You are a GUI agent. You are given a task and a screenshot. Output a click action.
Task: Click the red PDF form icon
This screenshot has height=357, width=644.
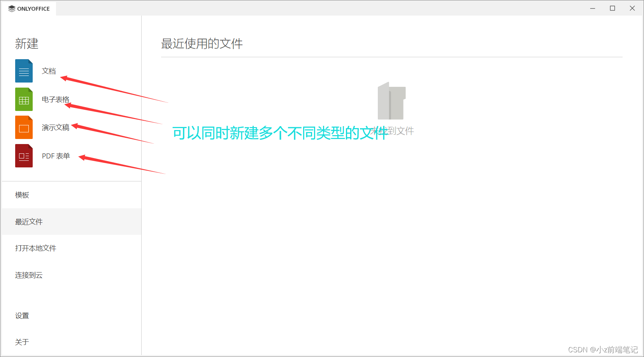(24, 156)
